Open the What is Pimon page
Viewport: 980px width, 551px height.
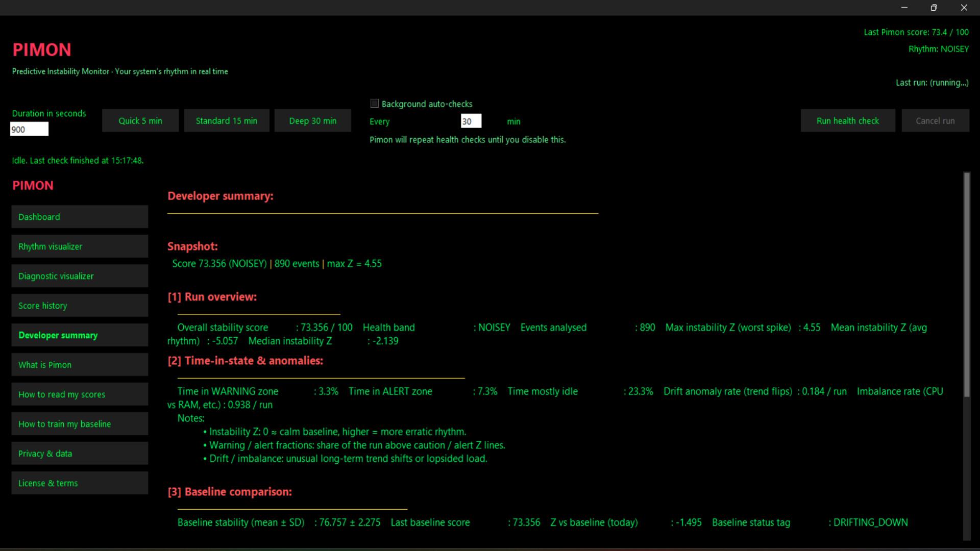click(x=79, y=364)
